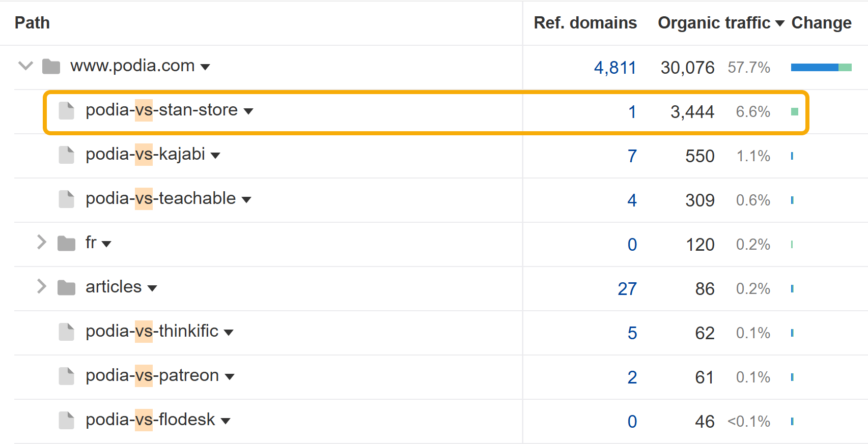Open the podia-vs-patreon dropdown arrow

tap(230, 377)
